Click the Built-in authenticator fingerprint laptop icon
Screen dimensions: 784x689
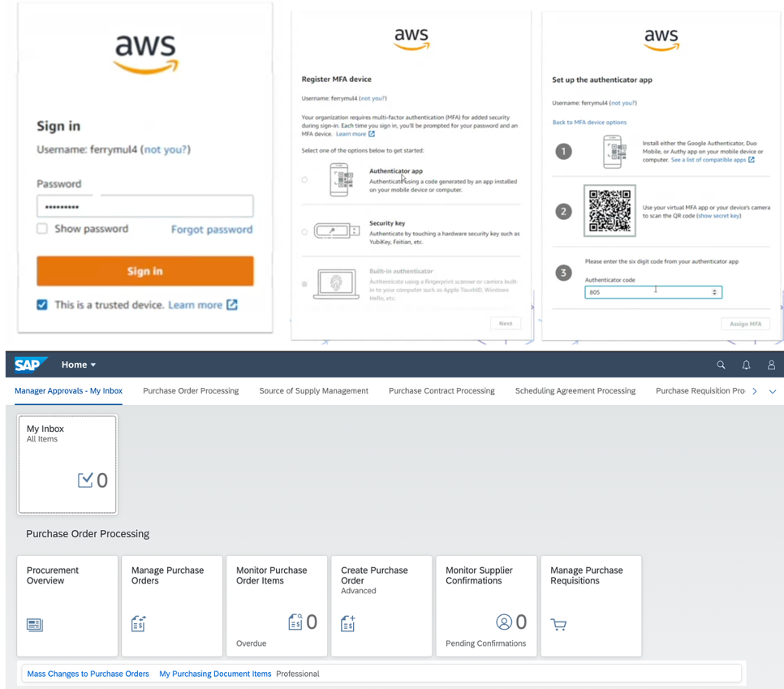pos(336,283)
